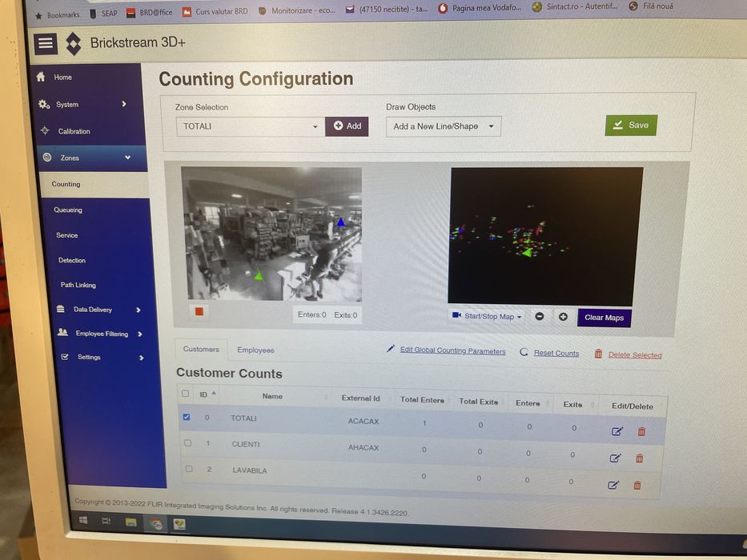
Task: Click the black heat map view
Action: pyautogui.click(x=544, y=236)
